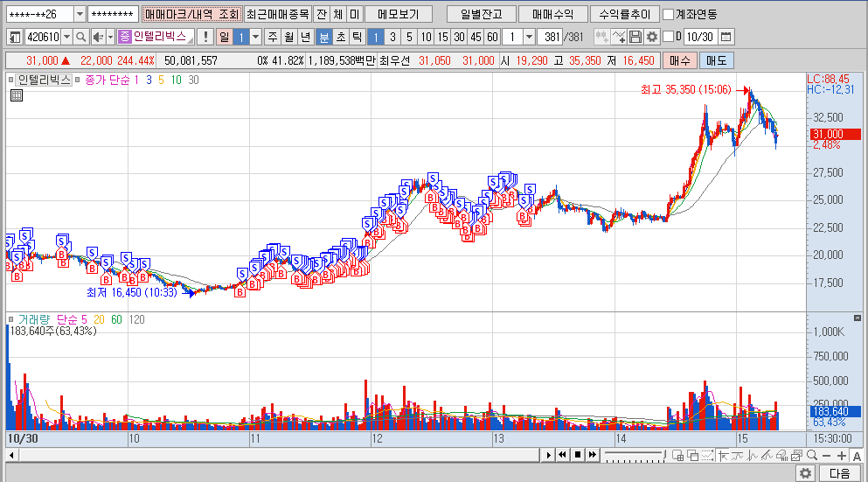Open chart settings gear in top toolbar
868x482 pixels.
tap(652, 37)
